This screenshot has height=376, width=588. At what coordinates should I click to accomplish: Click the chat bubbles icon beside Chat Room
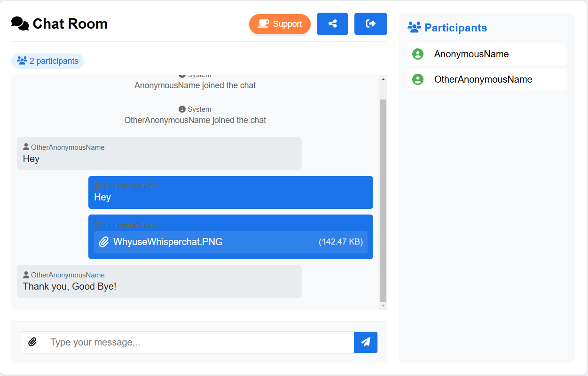(20, 24)
